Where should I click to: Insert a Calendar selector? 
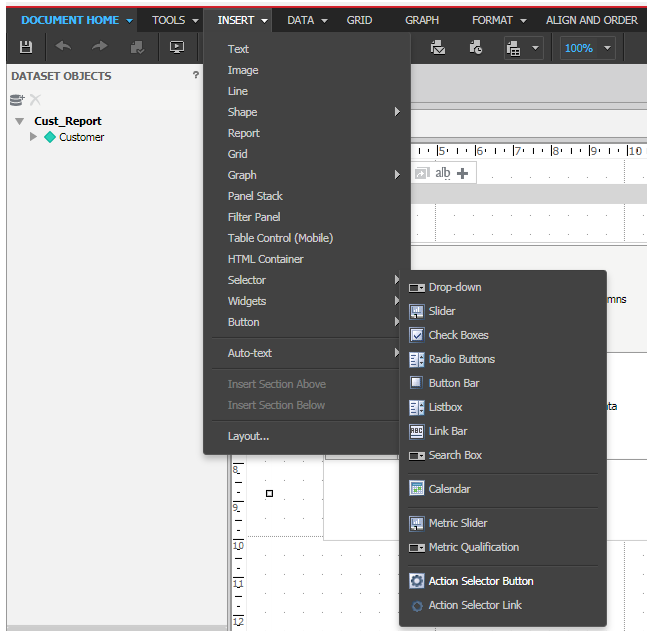449,489
